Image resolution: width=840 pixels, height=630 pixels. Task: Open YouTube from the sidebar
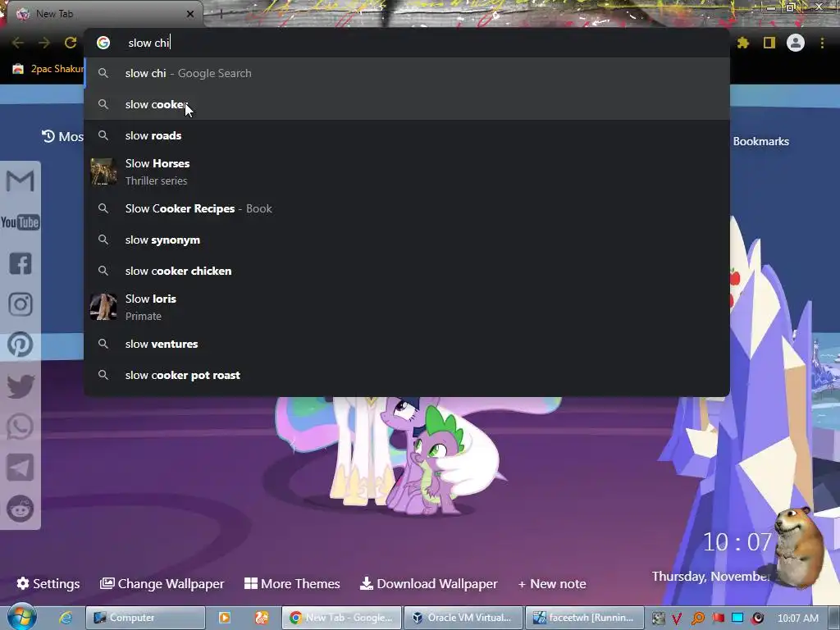21,222
